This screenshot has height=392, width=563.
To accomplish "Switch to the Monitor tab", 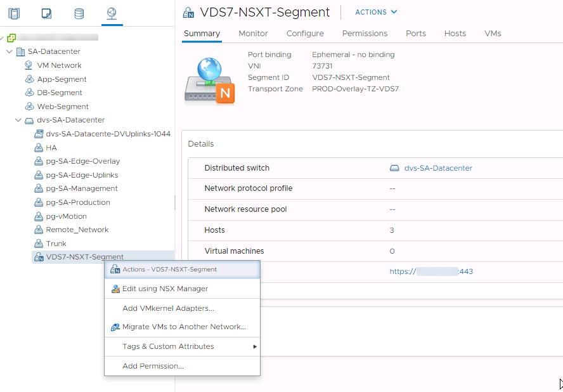I will click(253, 34).
